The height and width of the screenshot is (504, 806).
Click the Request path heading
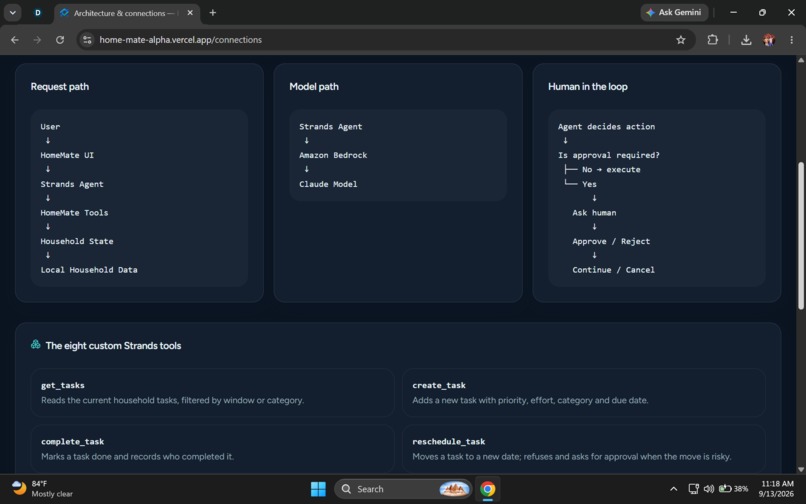click(60, 86)
